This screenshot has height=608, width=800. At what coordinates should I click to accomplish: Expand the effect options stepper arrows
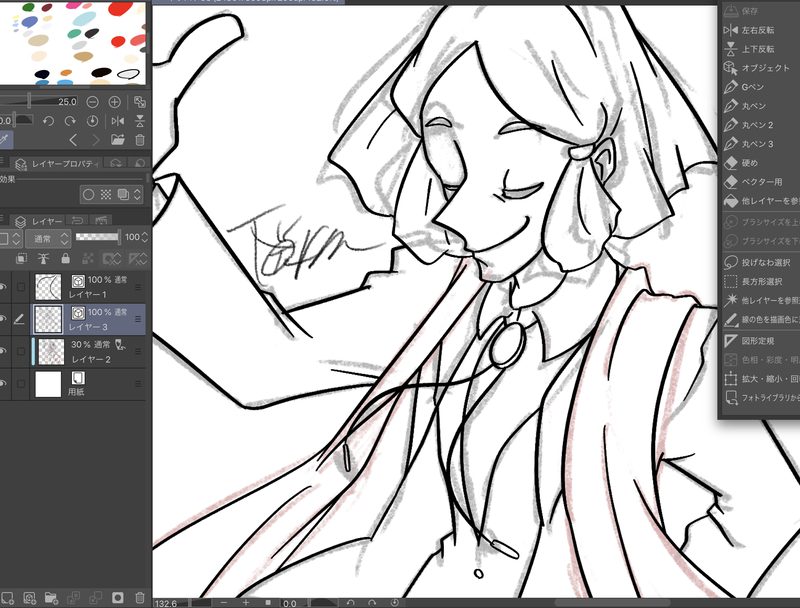click(x=137, y=194)
